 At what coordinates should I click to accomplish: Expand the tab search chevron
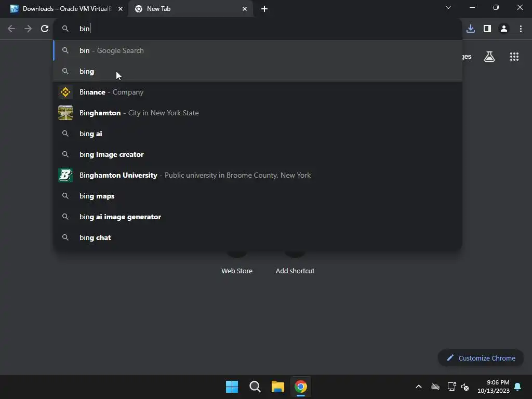(x=448, y=7)
